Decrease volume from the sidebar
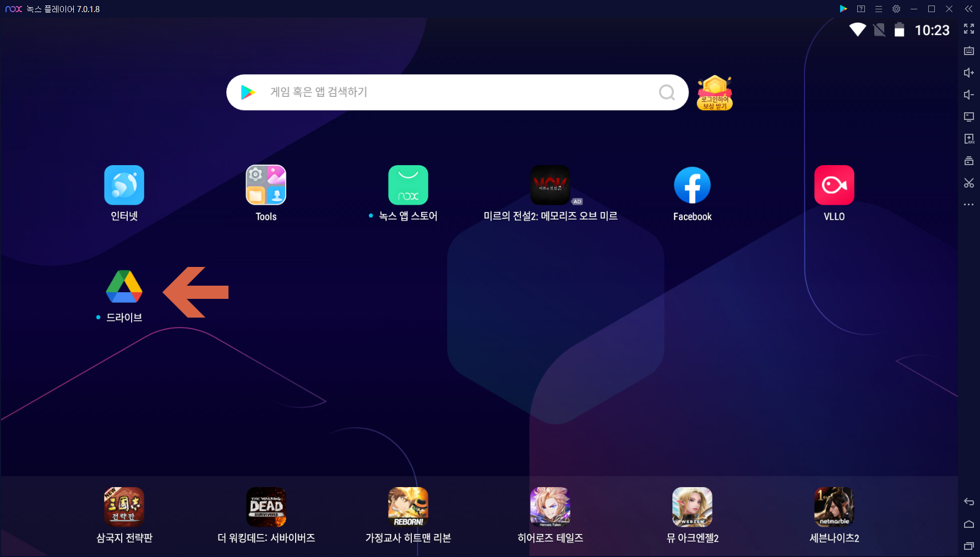The width and height of the screenshot is (980, 557). coord(969,95)
